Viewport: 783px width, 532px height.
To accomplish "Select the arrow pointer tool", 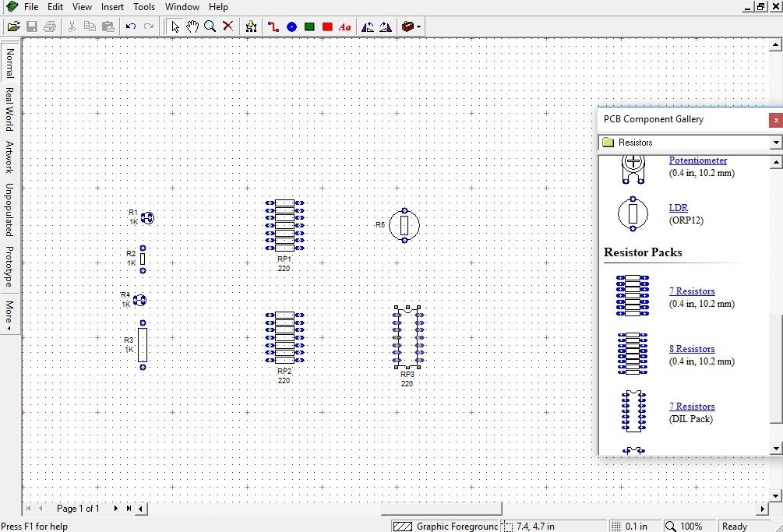I will [175, 26].
